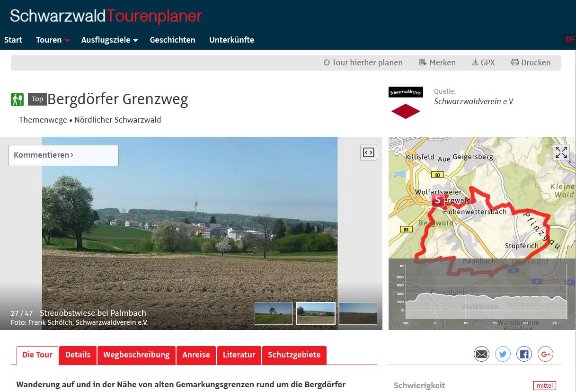This screenshot has width=576, height=392.
Task: Select the lone tree thumbnail
Action: point(274,314)
